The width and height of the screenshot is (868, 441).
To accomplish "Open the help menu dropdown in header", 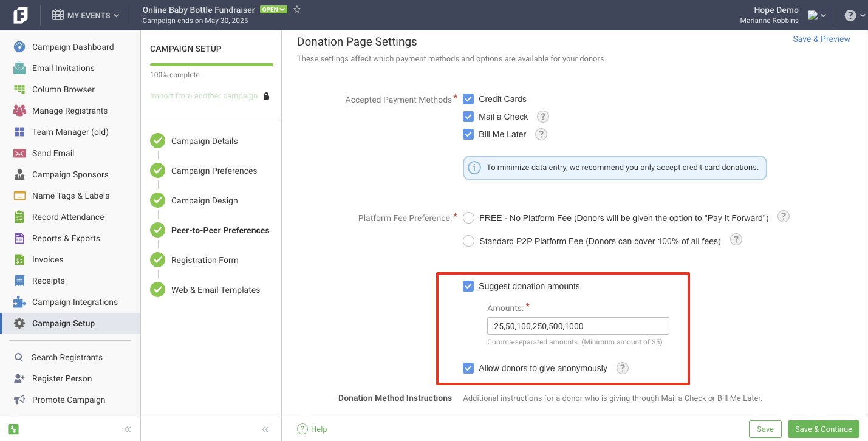I will click(853, 15).
